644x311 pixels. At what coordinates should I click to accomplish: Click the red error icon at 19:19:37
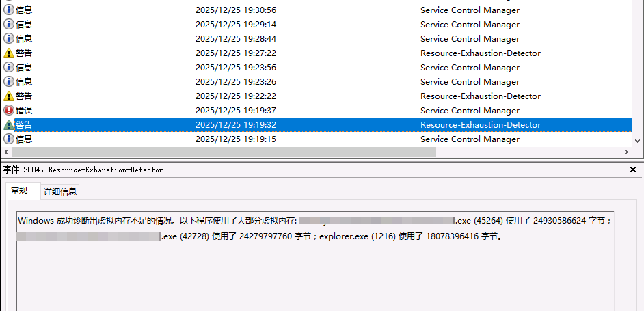(9, 111)
